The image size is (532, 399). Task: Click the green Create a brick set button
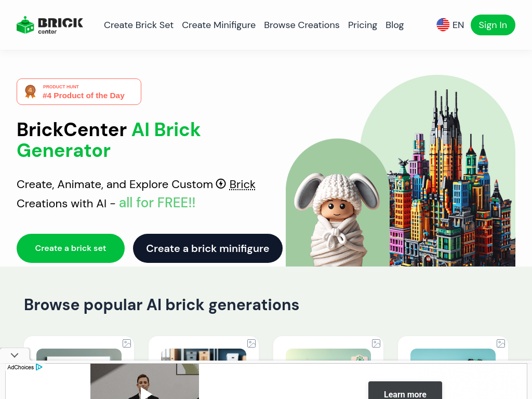tap(71, 248)
